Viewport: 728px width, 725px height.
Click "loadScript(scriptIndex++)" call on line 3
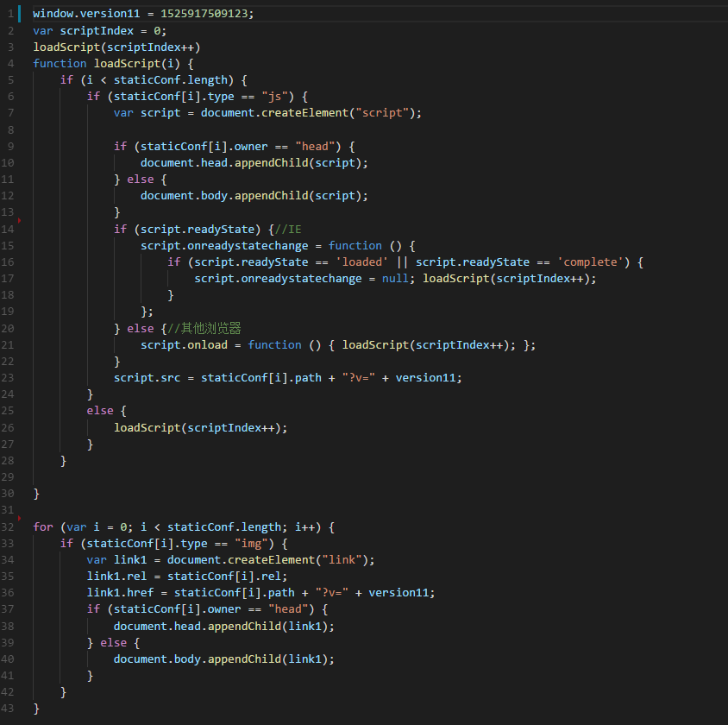(116, 47)
